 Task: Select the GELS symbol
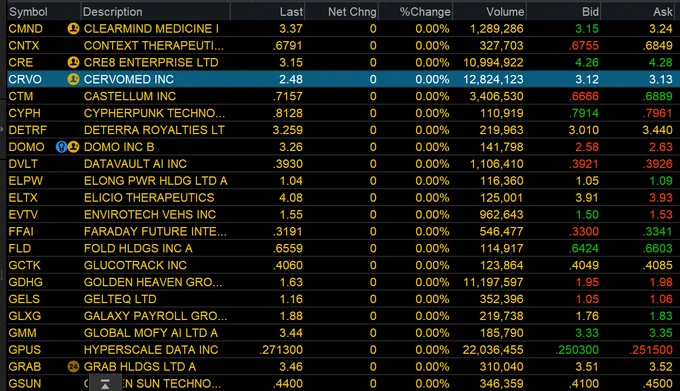[x=24, y=299]
